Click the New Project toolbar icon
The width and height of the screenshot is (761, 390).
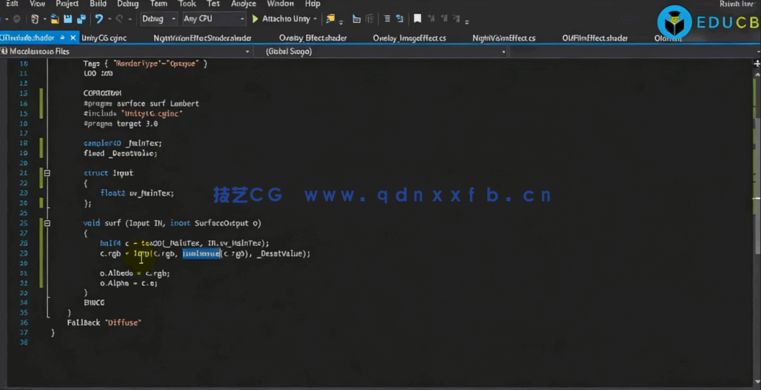35,19
